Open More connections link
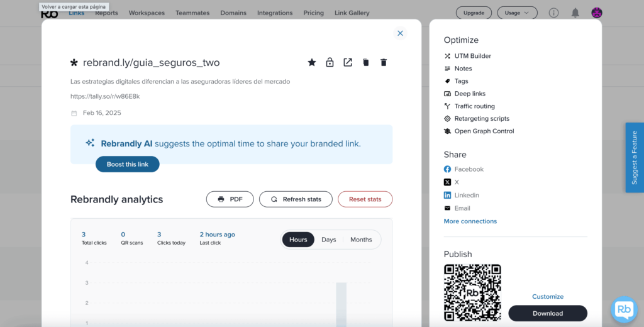The width and height of the screenshot is (644, 327). [x=470, y=221]
